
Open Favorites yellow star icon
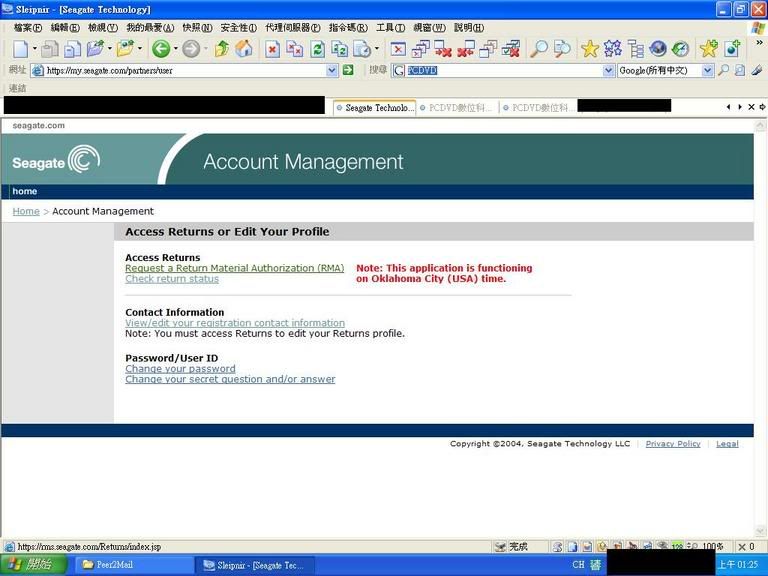click(590, 49)
